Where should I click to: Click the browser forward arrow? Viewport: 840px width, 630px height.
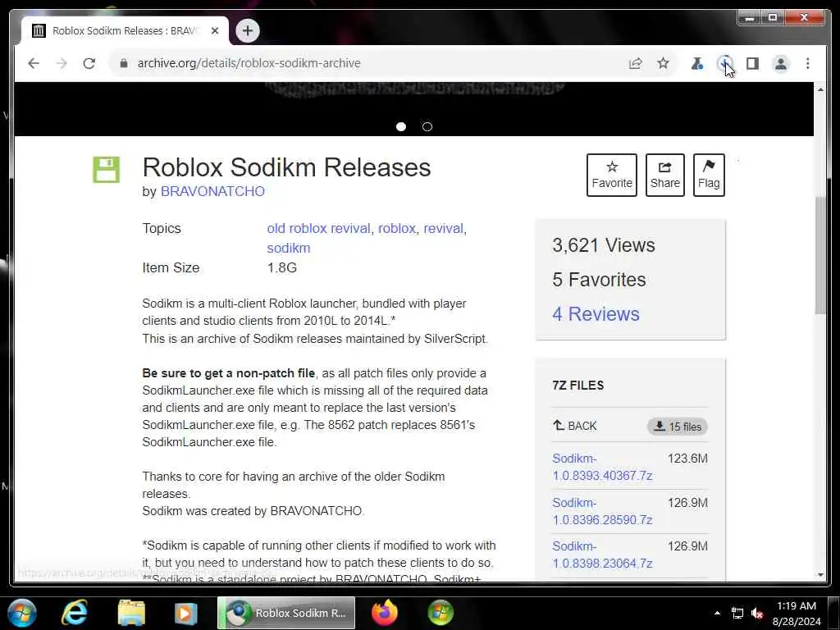pos(62,63)
